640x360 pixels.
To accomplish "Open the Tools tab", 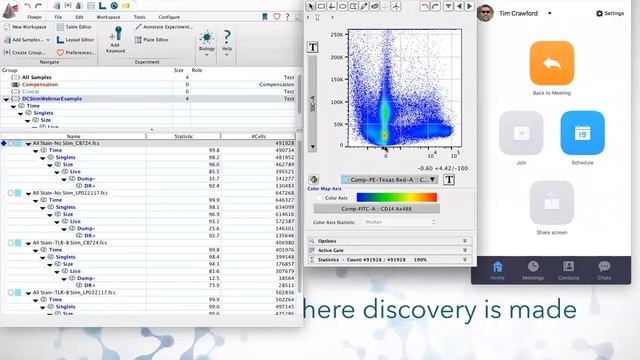I will pos(139,17).
